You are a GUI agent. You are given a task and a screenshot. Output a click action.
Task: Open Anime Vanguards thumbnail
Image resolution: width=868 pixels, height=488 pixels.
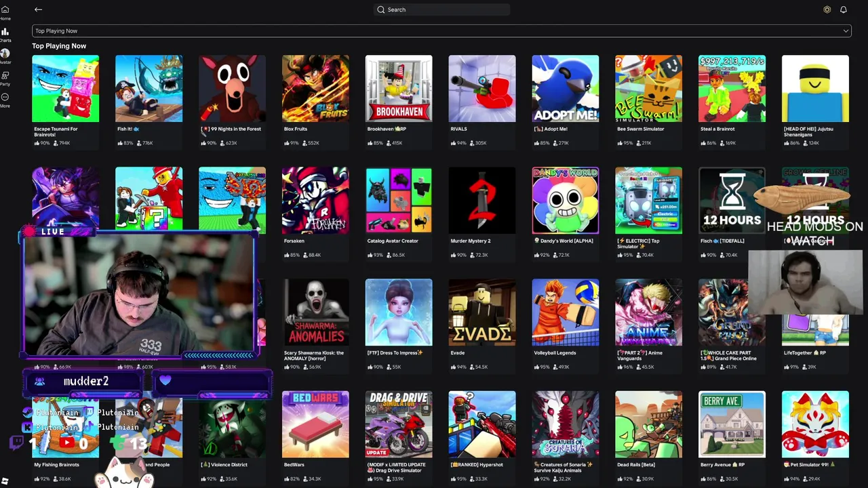[649, 312]
